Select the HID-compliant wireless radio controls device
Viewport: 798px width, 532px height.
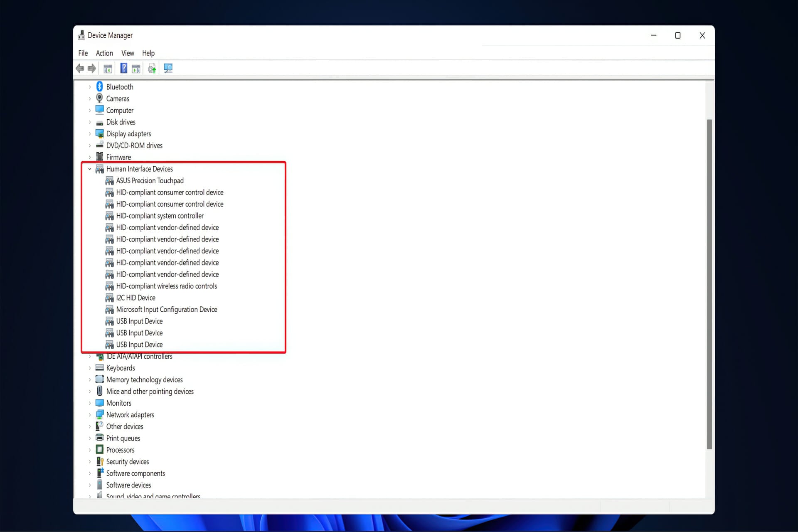167,286
